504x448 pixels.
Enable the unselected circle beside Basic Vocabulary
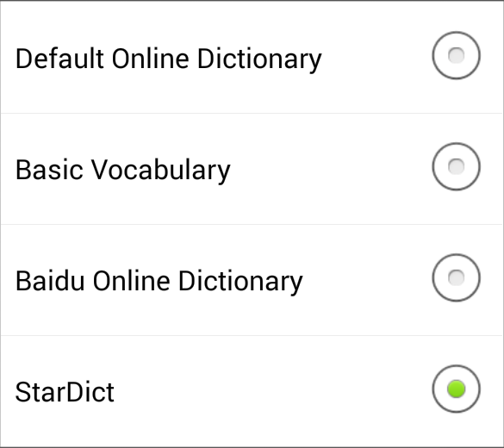click(456, 166)
